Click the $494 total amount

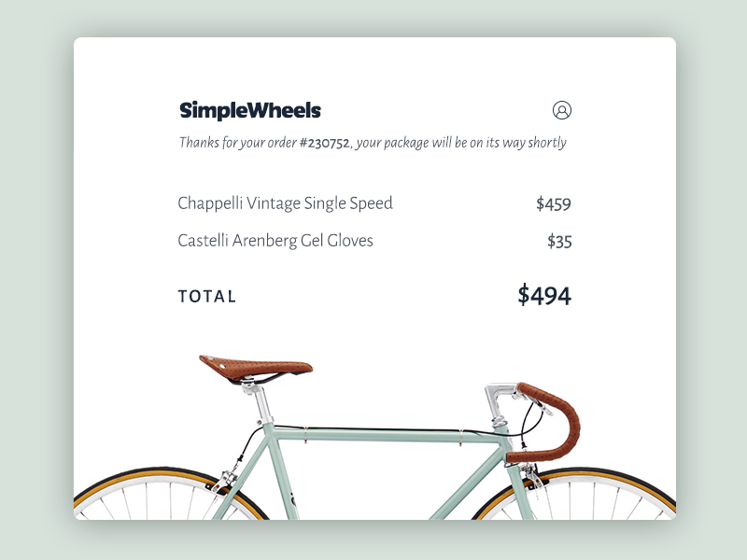[544, 296]
